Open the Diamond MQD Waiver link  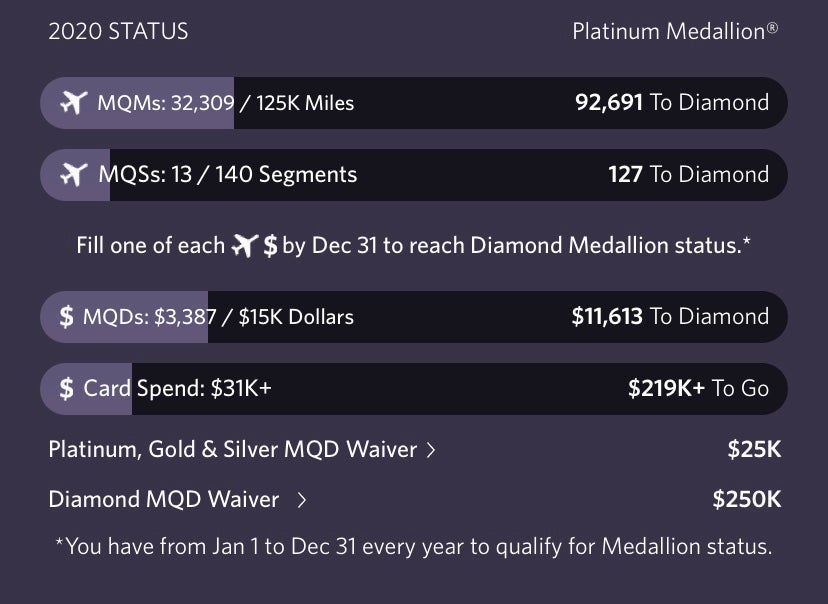164,499
